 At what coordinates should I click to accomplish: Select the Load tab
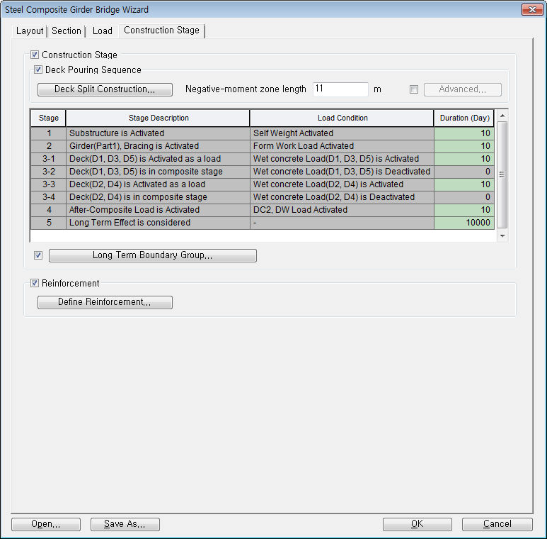102,31
